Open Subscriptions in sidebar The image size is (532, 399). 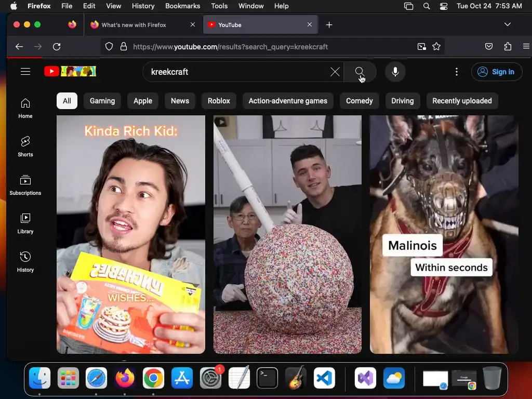click(25, 185)
